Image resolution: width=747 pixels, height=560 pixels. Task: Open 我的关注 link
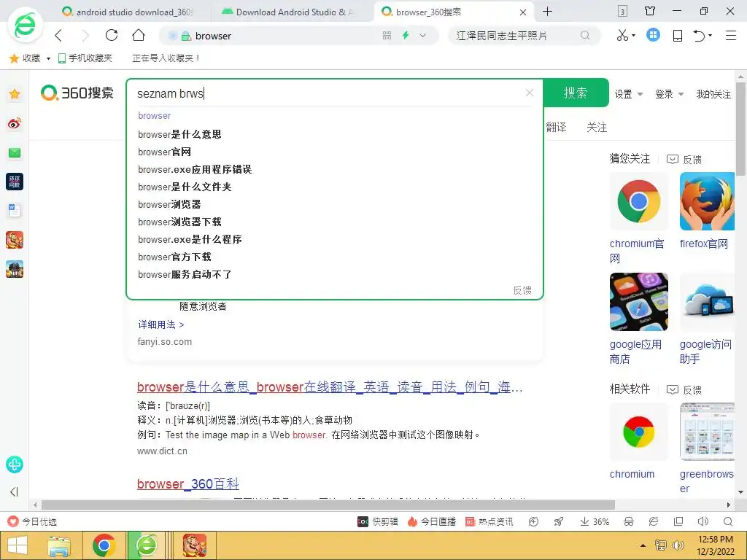point(713,94)
